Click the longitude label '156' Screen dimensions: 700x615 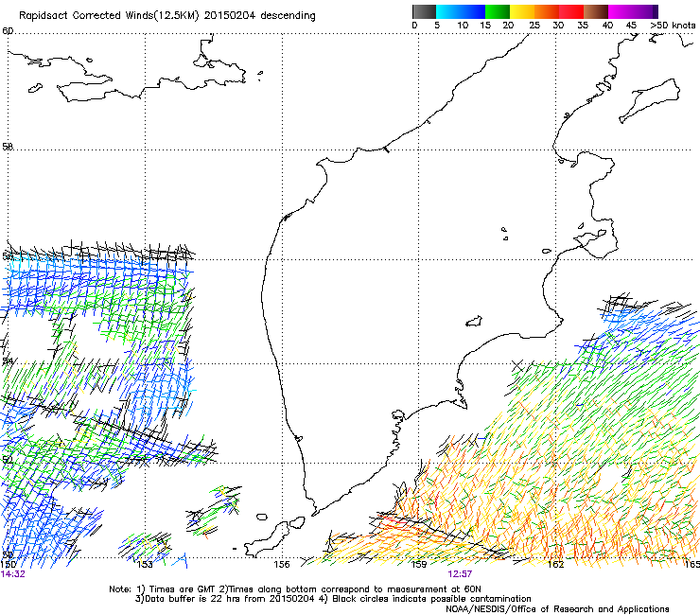coord(282,565)
